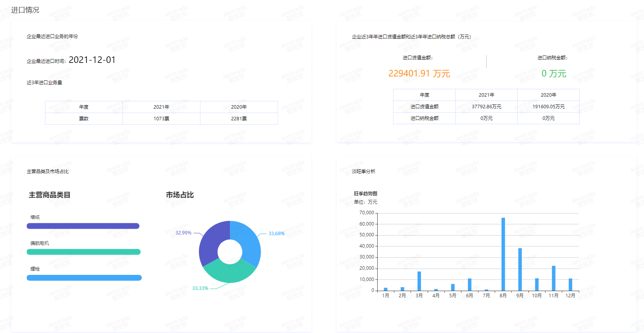Click the 11月 bar in the trend chart
The image size is (644, 333).
click(x=554, y=278)
